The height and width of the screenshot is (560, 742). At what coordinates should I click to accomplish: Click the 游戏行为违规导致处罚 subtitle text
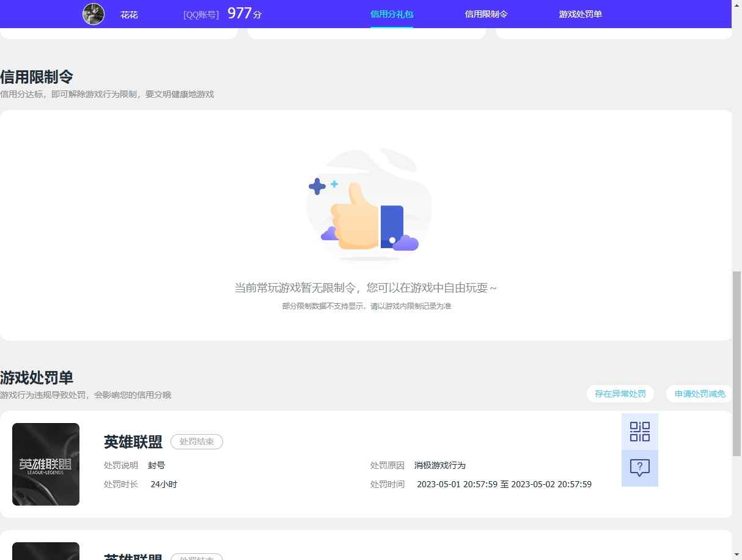pyautogui.click(x=86, y=395)
